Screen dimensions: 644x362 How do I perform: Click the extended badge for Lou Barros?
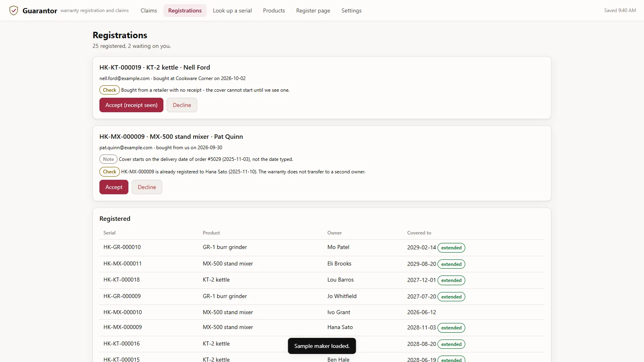[451, 280]
